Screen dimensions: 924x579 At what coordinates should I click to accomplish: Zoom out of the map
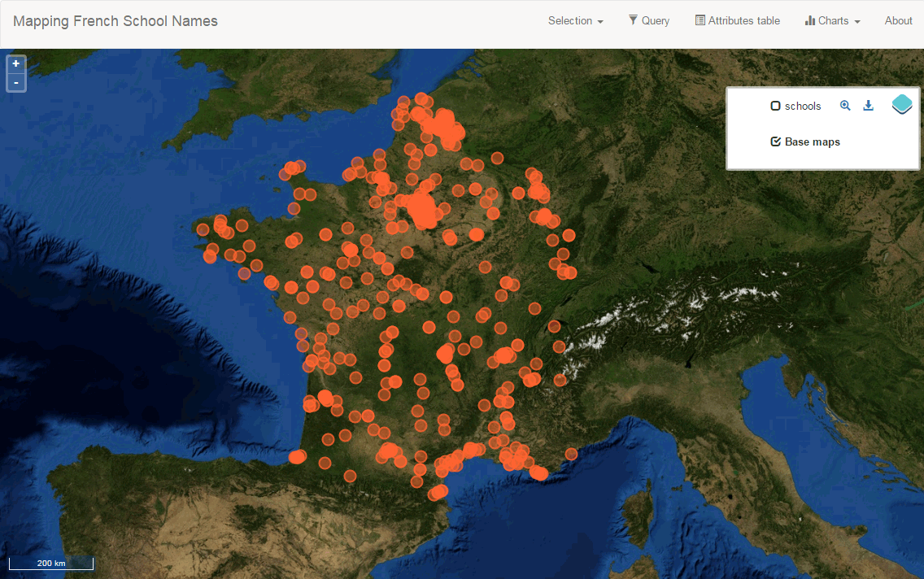coord(15,83)
